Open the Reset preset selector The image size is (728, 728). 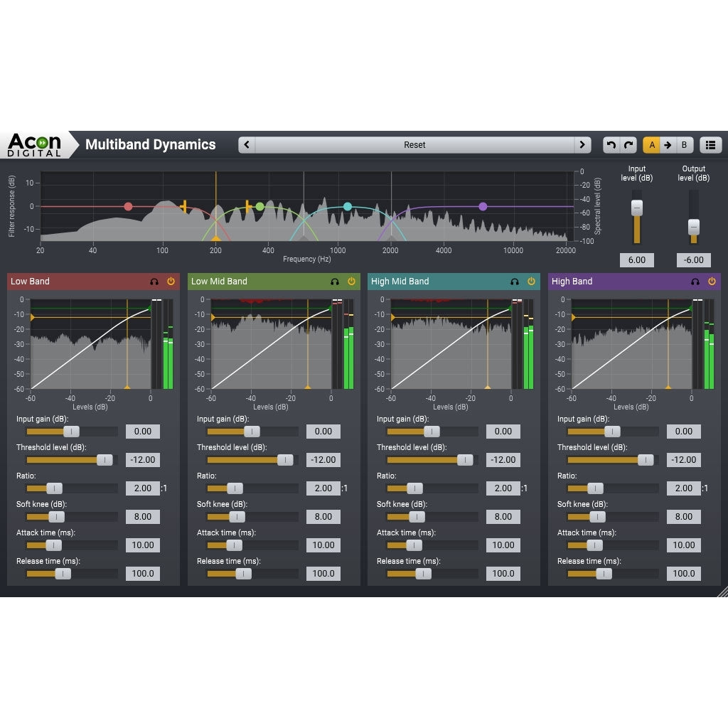[x=414, y=145]
